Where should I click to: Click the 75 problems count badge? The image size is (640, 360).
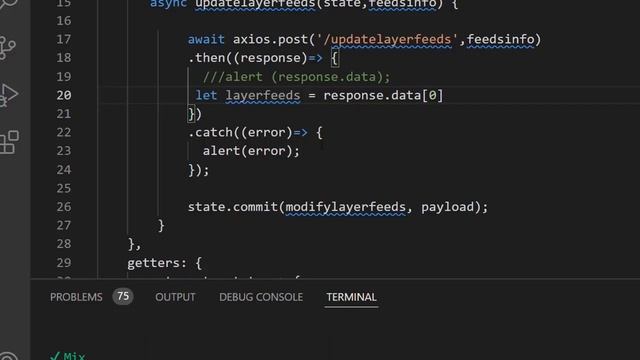click(123, 296)
